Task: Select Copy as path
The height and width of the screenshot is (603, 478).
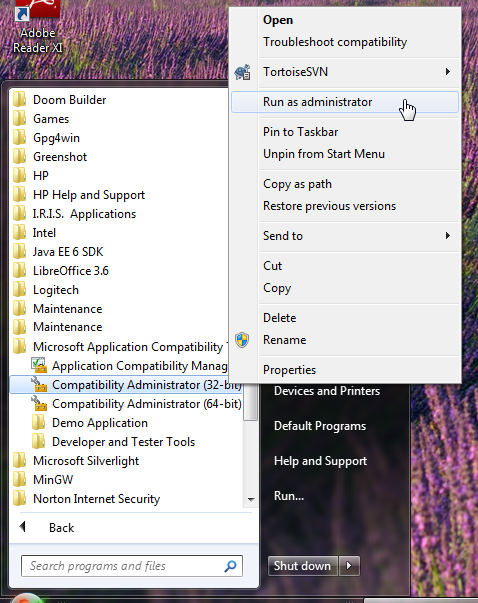Action: (297, 184)
